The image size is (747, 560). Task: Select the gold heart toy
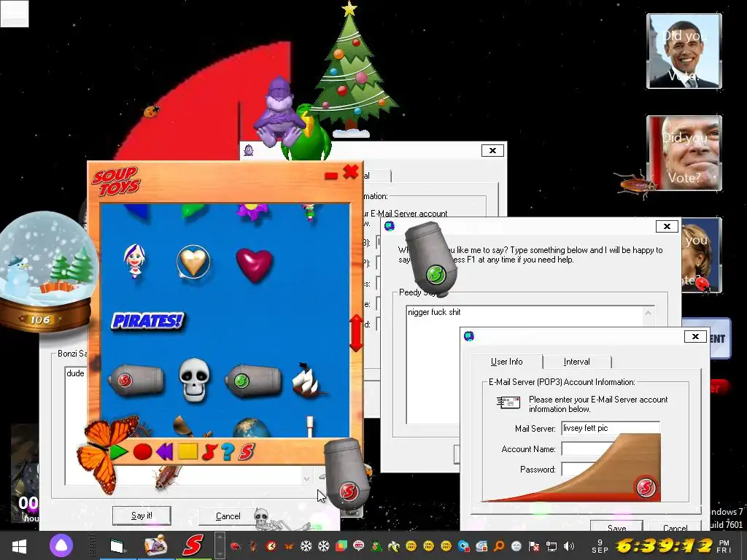click(193, 262)
